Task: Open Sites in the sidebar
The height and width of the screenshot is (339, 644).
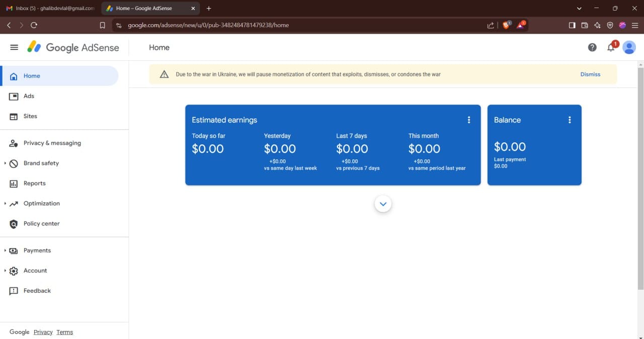Action: point(59,116)
